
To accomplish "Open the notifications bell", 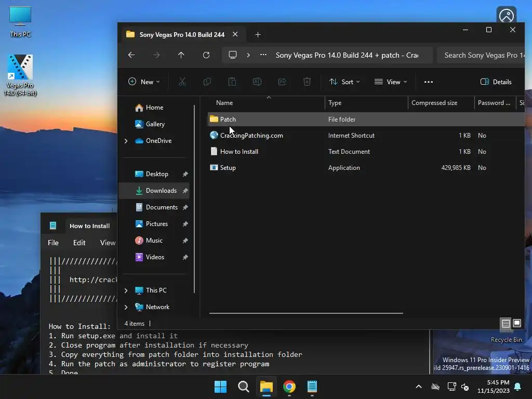I will pyautogui.click(x=518, y=387).
